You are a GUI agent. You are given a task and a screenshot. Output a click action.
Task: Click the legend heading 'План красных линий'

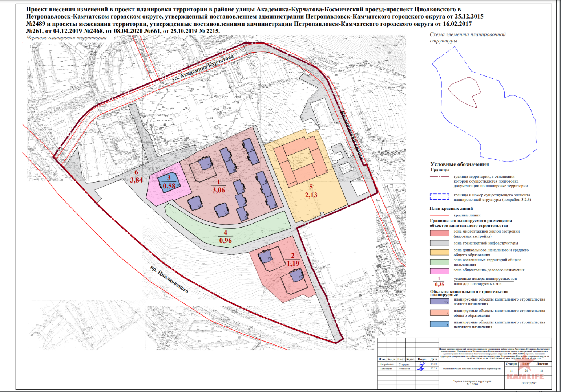coord(451,208)
